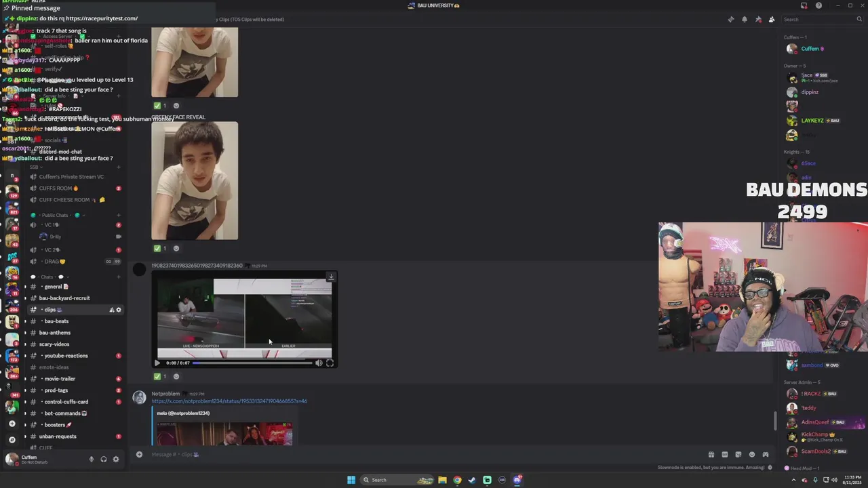The image size is (868, 488).
Task: Join the DRAG voice channel
Action: pos(75,262)
